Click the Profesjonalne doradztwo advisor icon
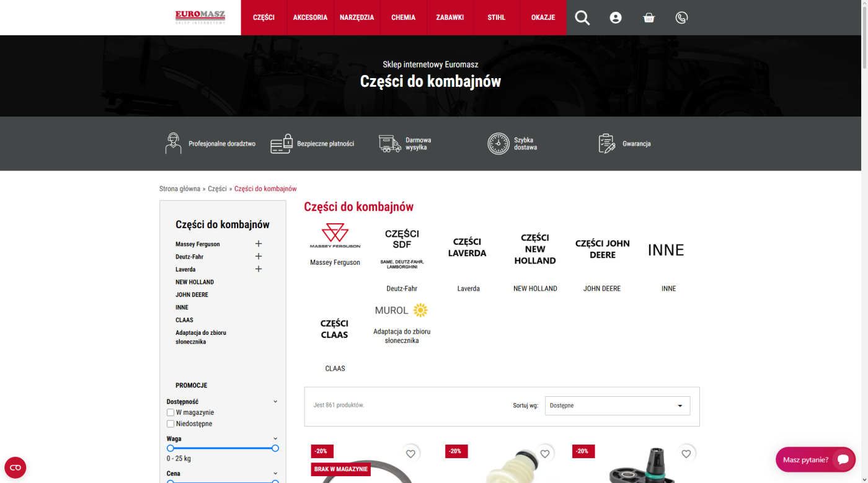This screenshot has height=483, width=868. click(174, 143)
